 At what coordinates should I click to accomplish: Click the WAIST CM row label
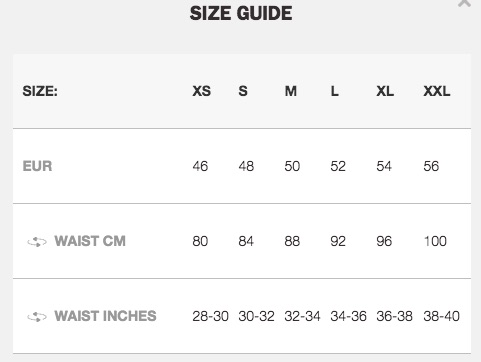90,241
